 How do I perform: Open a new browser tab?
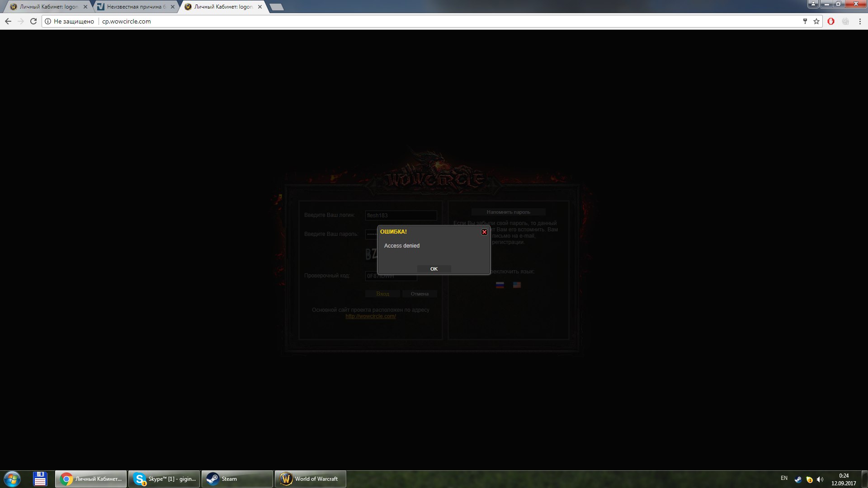[x=276, y=7]
